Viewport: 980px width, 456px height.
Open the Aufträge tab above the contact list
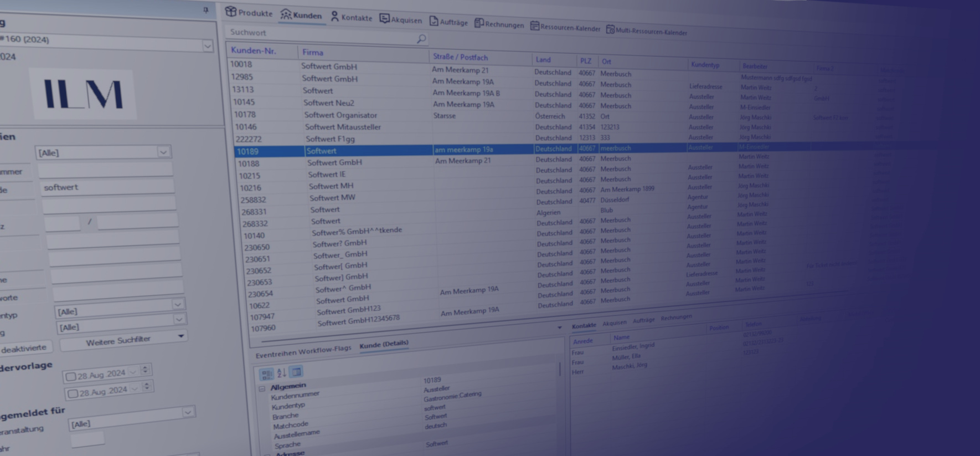pos(643,320)
